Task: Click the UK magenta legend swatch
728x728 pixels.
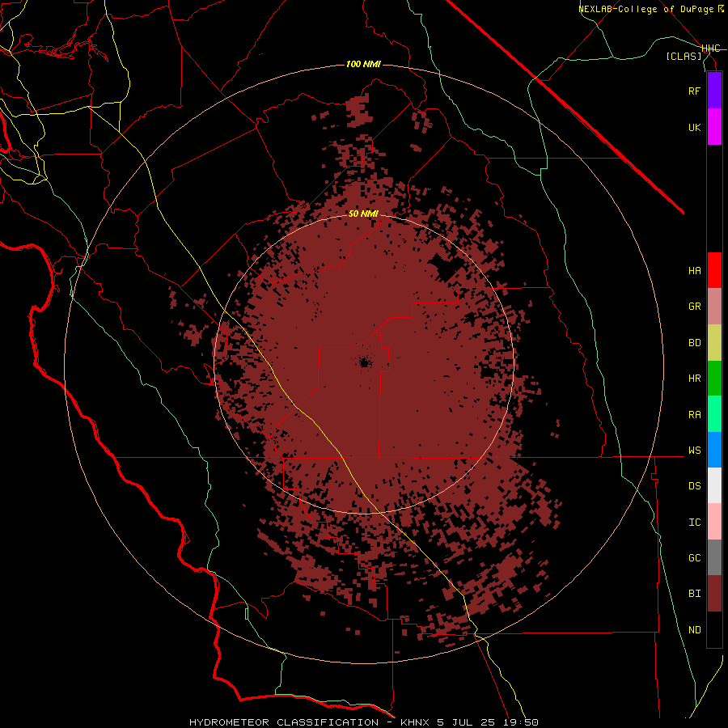Action: pos(714,127)
